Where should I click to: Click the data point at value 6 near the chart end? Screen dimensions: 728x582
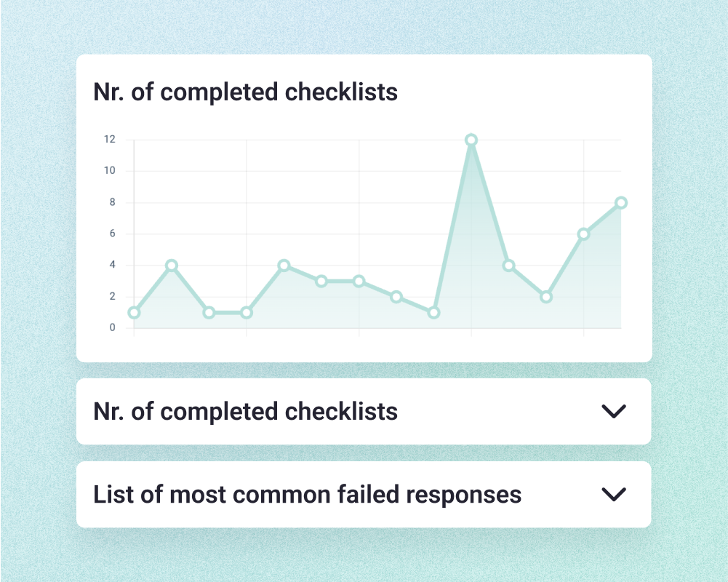coord(583,234)
